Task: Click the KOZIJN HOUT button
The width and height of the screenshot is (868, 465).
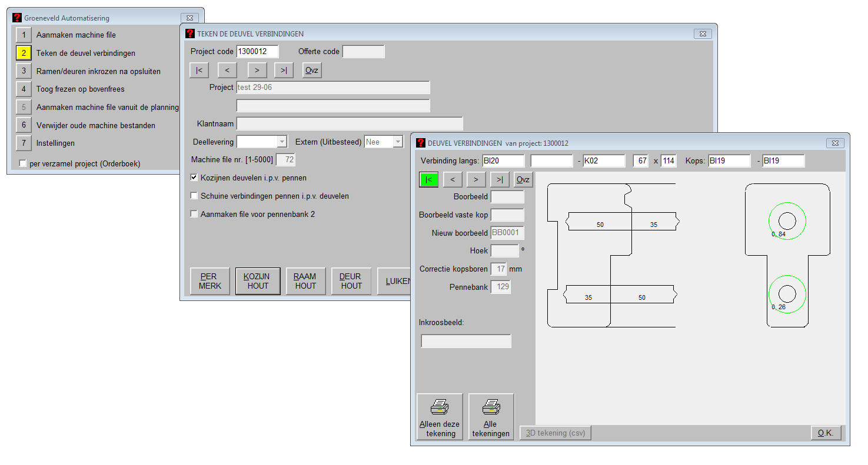Action: 258,281
